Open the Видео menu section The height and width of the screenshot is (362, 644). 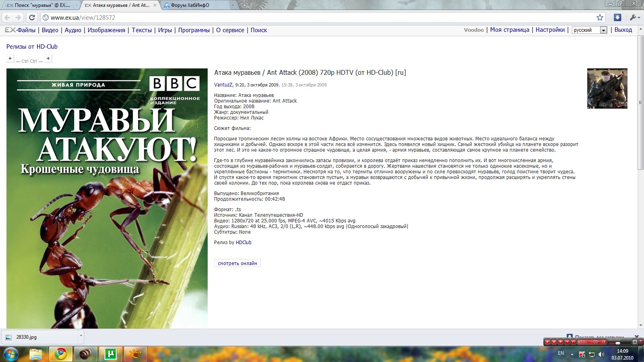[x=50, y=30]
